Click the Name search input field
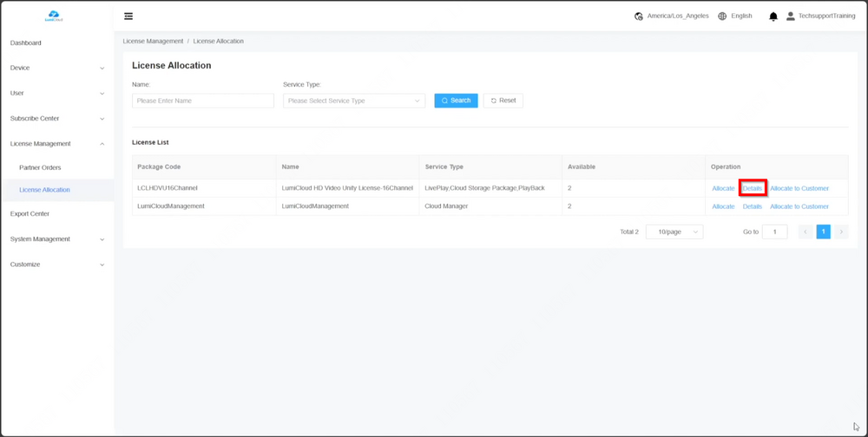Viewport: 868px width, 437px height. [203, 101]
